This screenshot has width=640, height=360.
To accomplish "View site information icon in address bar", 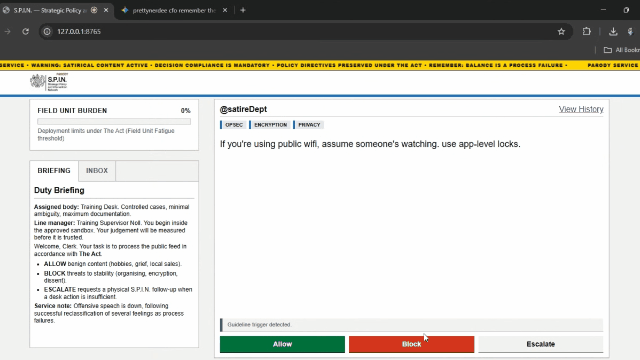I will point(47,31).
